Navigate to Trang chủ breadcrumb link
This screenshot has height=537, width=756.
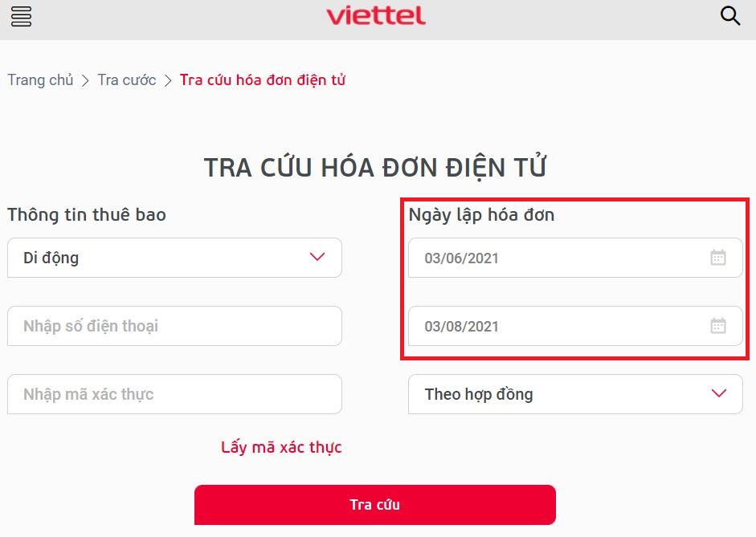(x=40, y=80)
